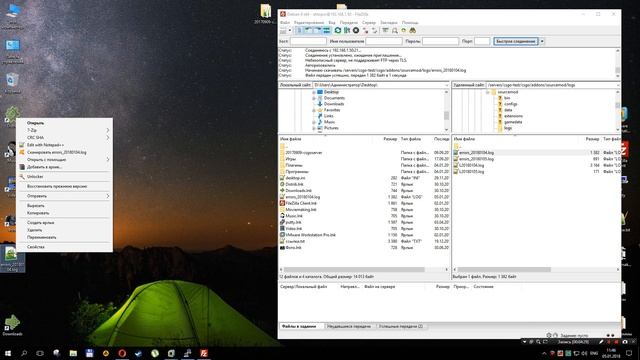
Task: Open Закладки menu in FileZilla
Action: 389,22
